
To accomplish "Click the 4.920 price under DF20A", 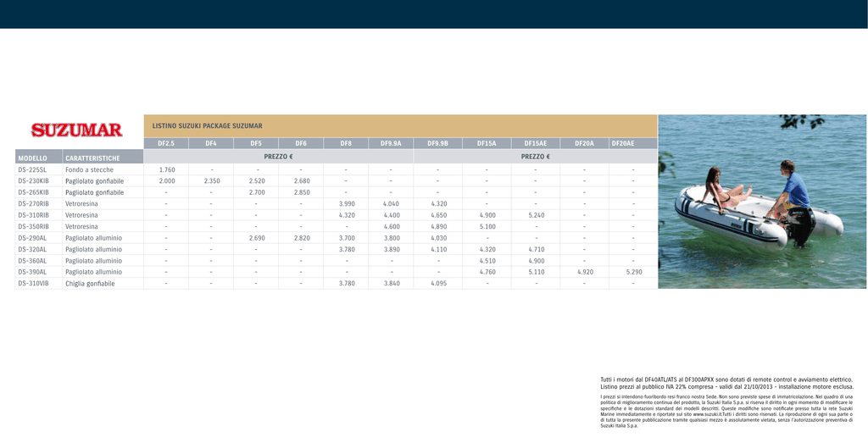I will [585, 272].
